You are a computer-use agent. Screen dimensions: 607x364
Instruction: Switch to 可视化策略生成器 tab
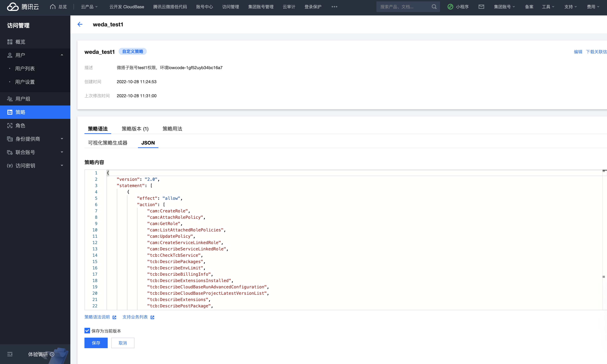pos(108,143)
